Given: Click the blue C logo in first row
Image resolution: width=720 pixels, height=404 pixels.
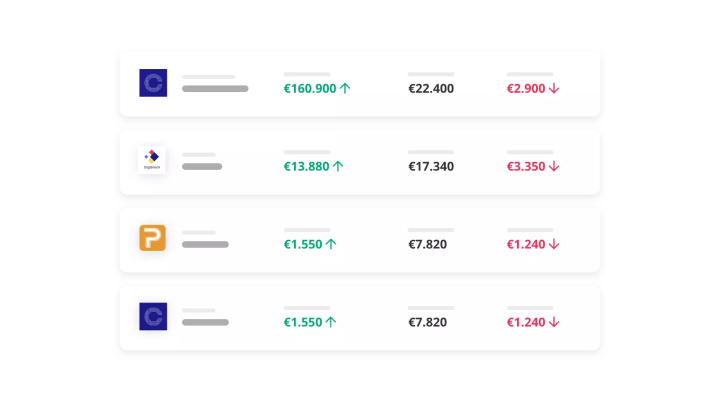Looking at the screenshot, I should [153, 83].
